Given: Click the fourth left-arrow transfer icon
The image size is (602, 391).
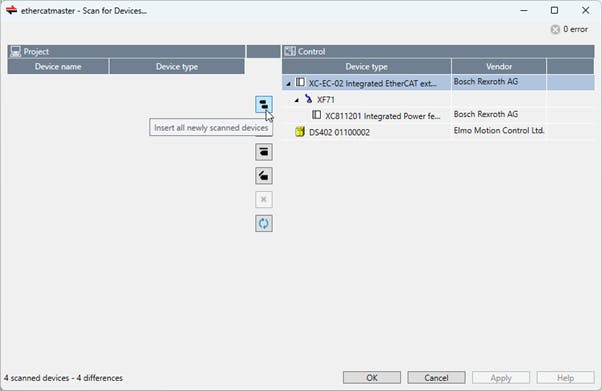Looking at the screenshot, I should [264, 176].
